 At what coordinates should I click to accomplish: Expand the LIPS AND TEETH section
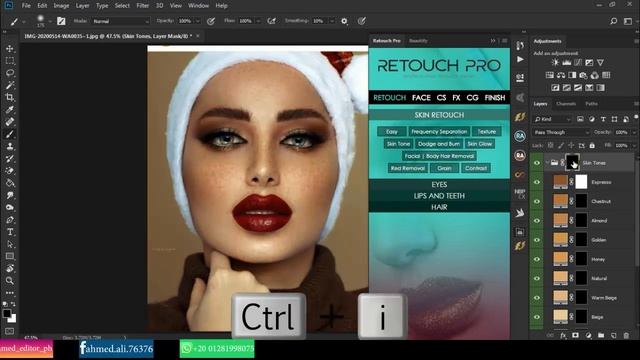439,196
